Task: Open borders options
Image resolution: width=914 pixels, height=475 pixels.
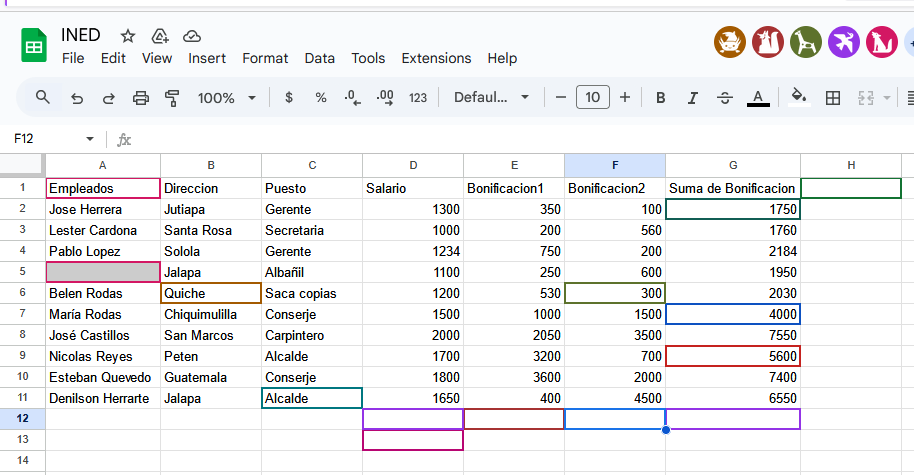Action: [x=833, y=98]
